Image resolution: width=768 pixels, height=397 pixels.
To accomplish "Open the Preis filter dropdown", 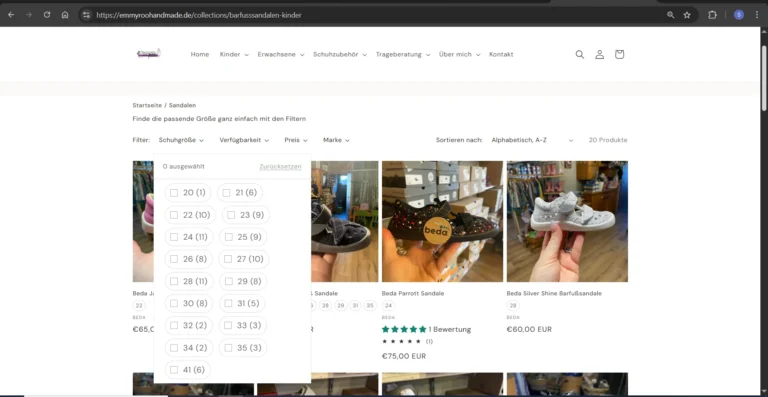I will click(x=296, y=140).
